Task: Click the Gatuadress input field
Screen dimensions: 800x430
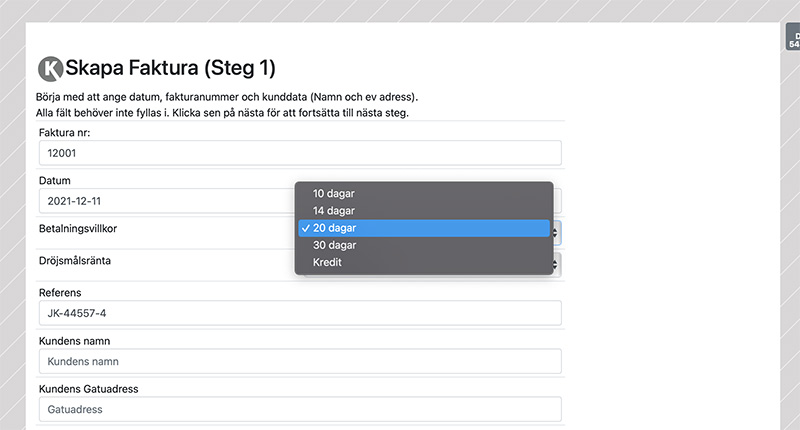Action: pyautogui.click(x=300, y=409)
